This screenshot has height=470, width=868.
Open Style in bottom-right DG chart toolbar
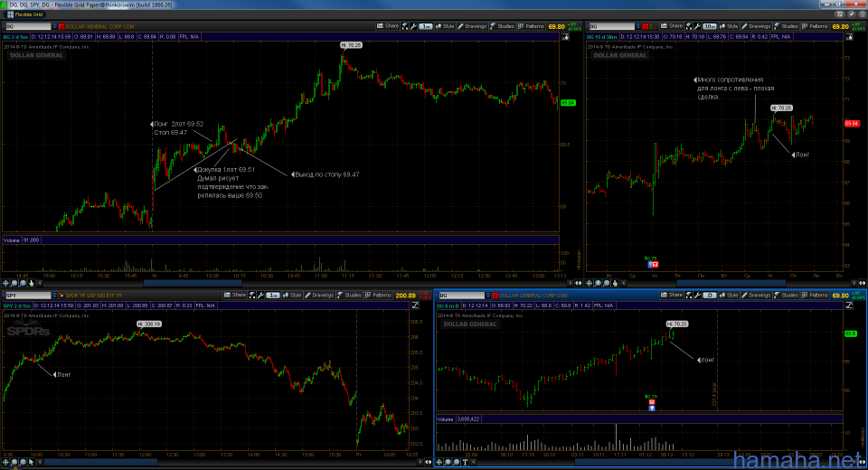[730, 295]
